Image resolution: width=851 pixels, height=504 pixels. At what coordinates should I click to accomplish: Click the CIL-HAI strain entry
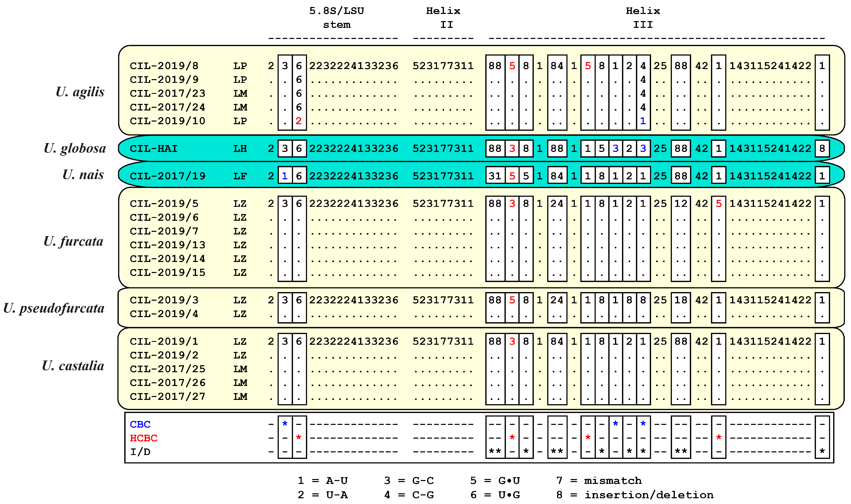pyautogui.click(x=154, y=149)
